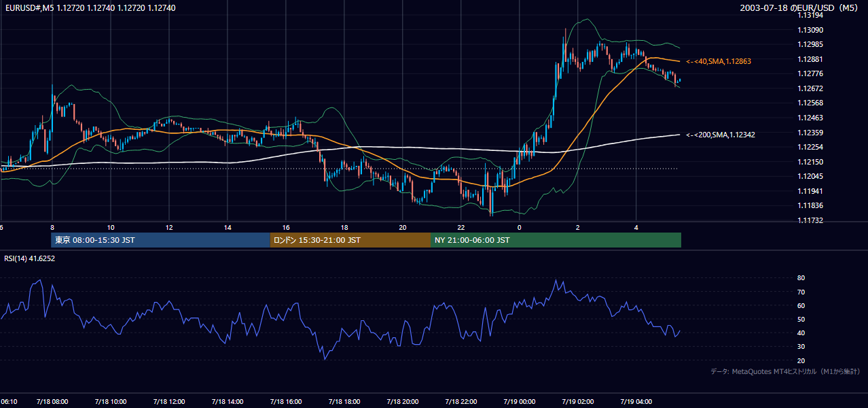
Task: Click the 東京 08:00-15:30 JST session bar
Action: 160,240
